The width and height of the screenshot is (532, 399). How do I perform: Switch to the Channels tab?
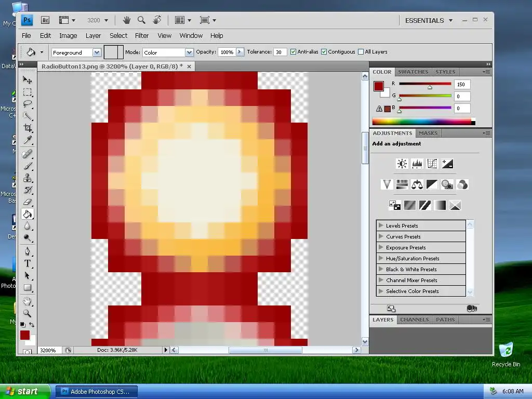414,320
